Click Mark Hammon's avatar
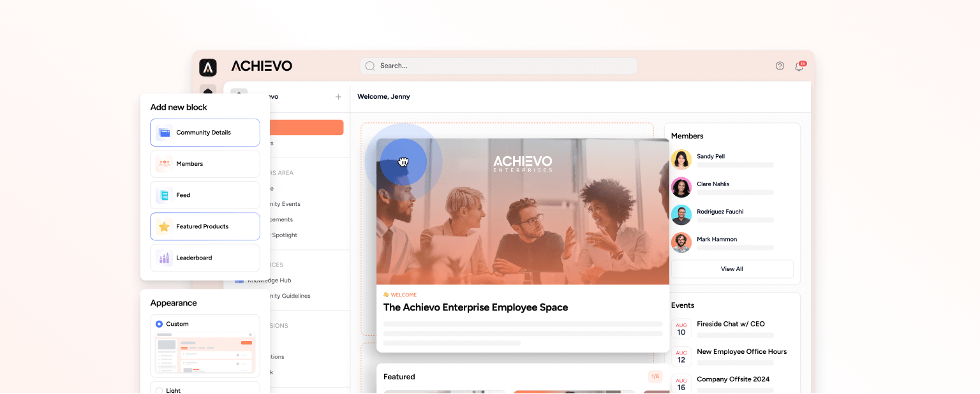Viewport: 980px width, 394px height. tap(681, 243)
